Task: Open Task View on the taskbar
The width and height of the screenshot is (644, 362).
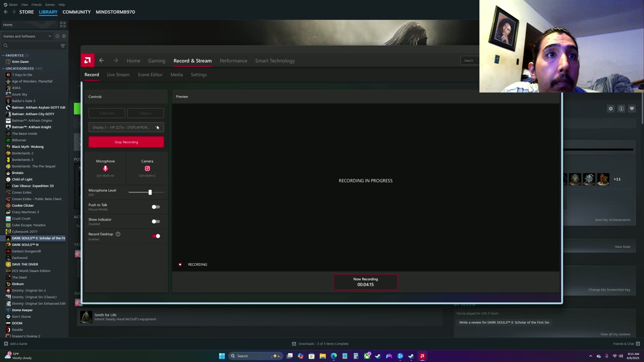Action: (290, 356)
